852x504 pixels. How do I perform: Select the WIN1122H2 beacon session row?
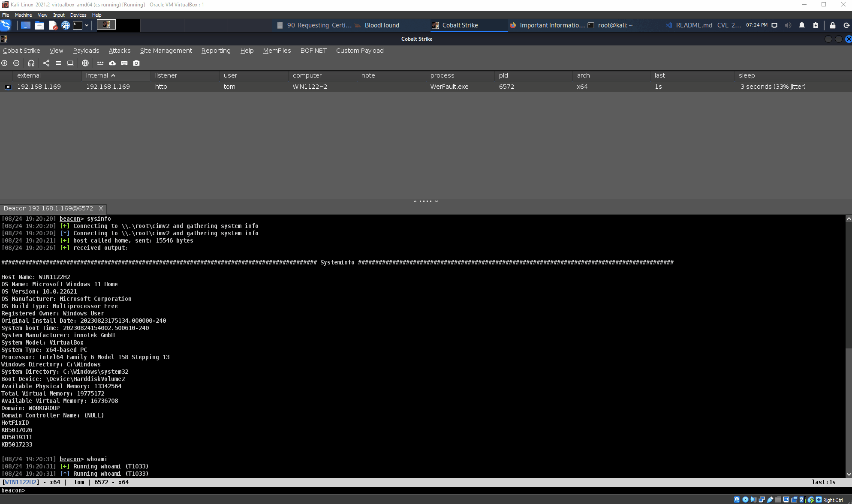310,87
